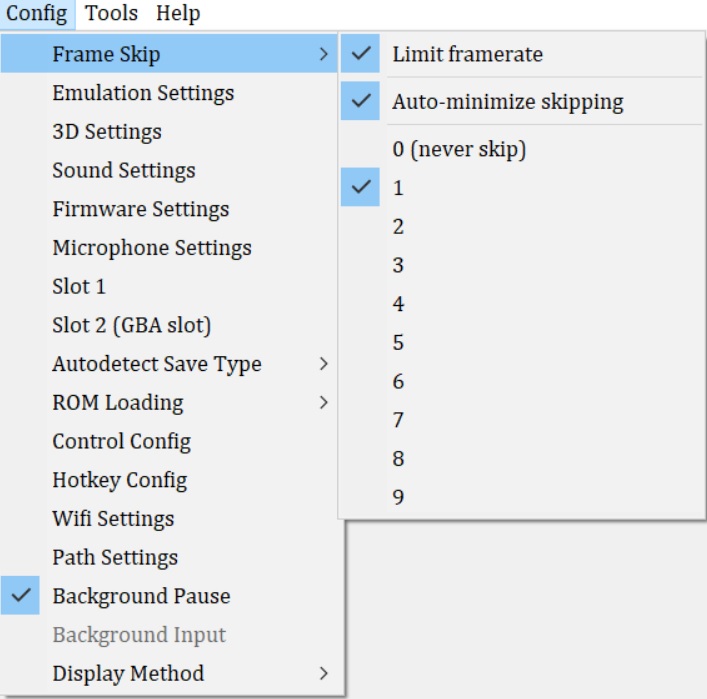
Task: Close the Config menu in menu bar
Action: [x=37, y=14]
